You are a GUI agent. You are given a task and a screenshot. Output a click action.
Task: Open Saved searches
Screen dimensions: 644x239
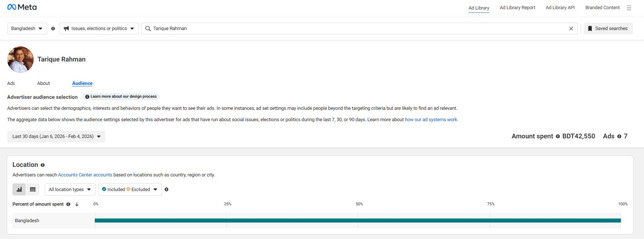point(608,29)
